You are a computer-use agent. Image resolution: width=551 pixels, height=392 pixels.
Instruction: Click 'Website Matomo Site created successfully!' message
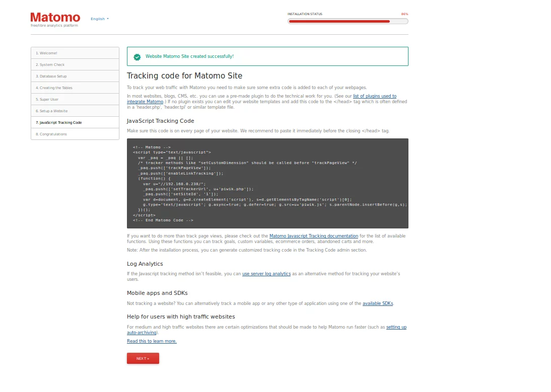point(189,56)
